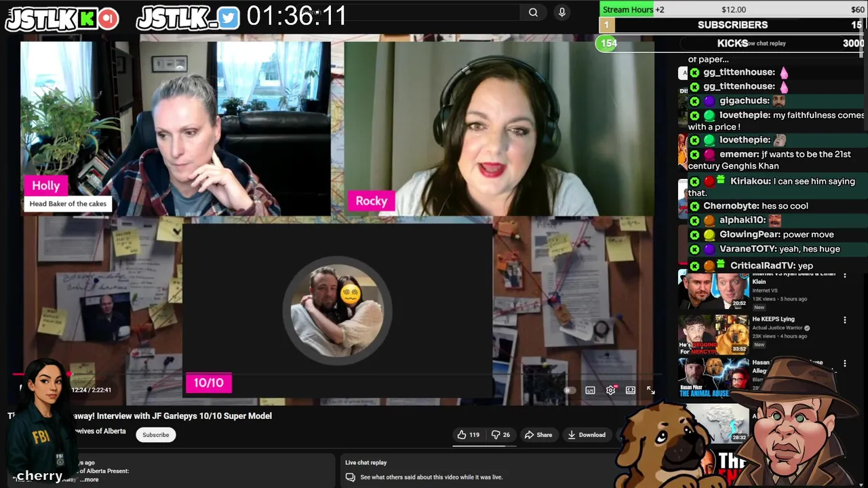This screenshot has height=488, width=868.
Task: Open the Actual Justice Warrior channel link
Action: (x=777, y=328)
